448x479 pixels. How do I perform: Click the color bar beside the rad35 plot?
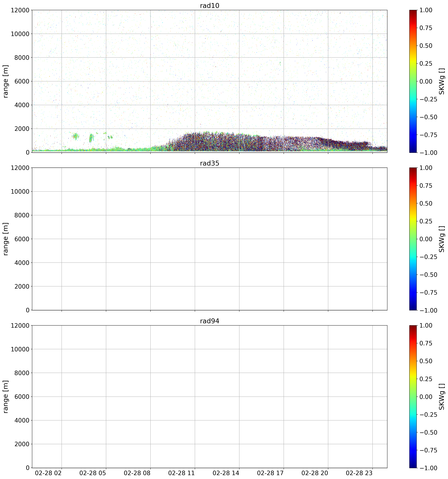tap(413, 239)
